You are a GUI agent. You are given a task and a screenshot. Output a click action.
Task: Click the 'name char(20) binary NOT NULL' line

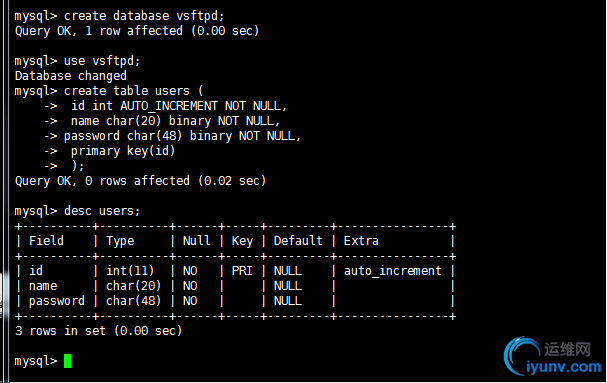point(175,121)
